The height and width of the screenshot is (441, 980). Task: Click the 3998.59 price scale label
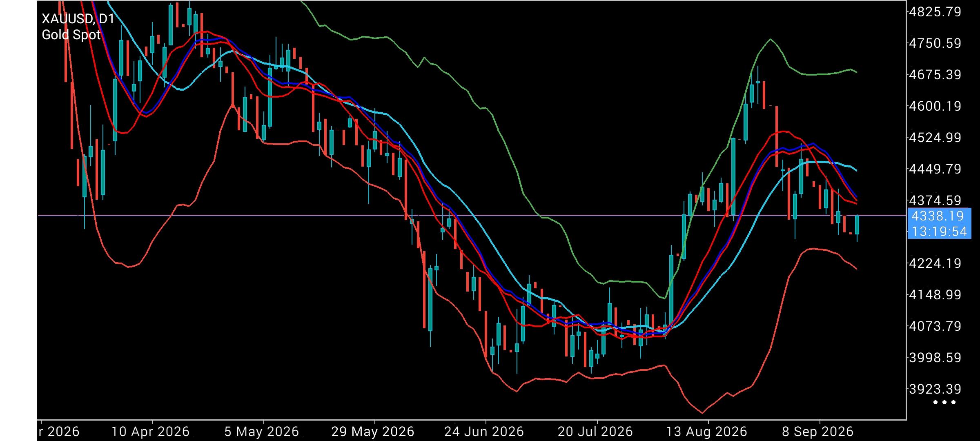click(x=935, y=357)
